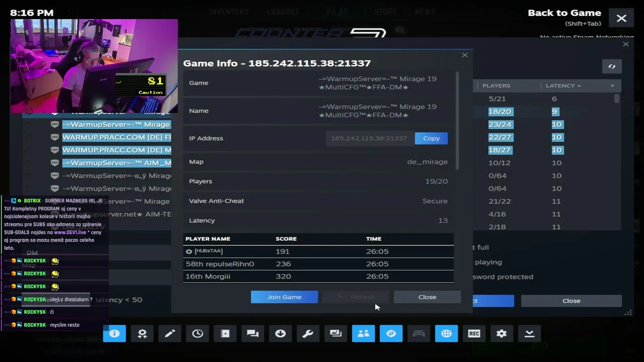Viewport: 644px width, 362px height.
Task: Close the overlay with Back to Game X
Action: 621,19
